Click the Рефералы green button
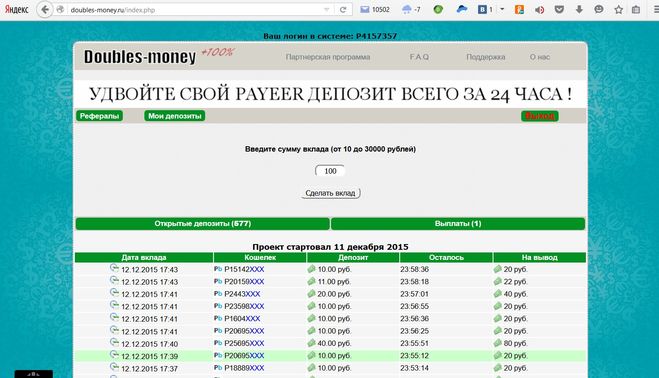Viewport: 659px width, 378px height. (100, 116)
